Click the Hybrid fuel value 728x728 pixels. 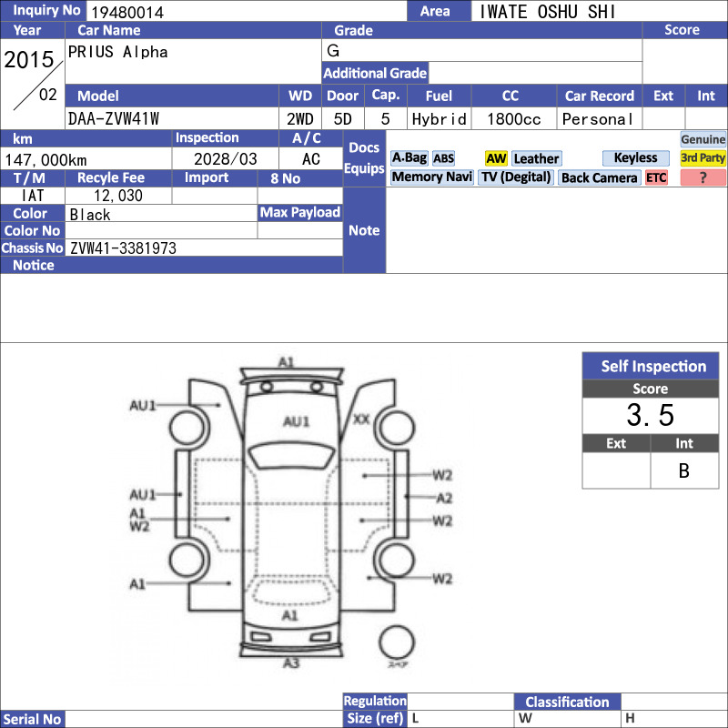(439, 119)
